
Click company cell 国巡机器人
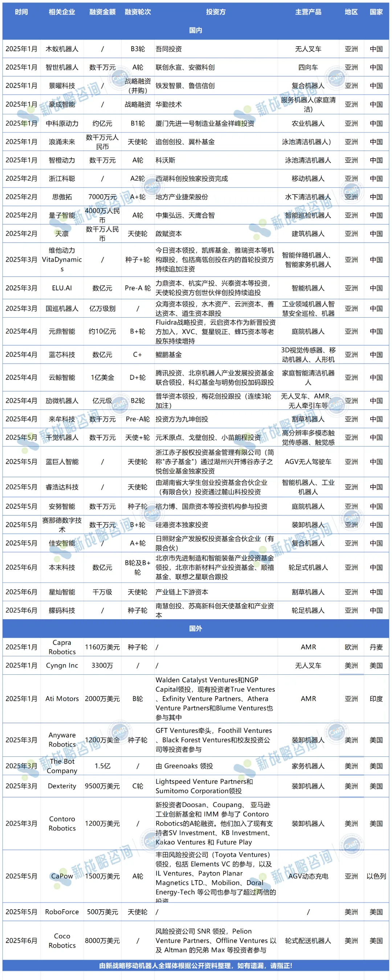62,309
